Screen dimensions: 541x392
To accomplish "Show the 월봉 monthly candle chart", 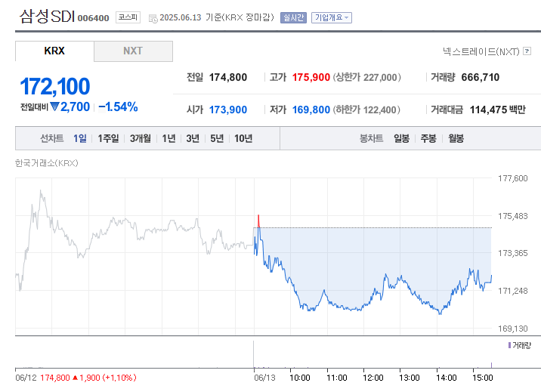I will tap(456, 138).
